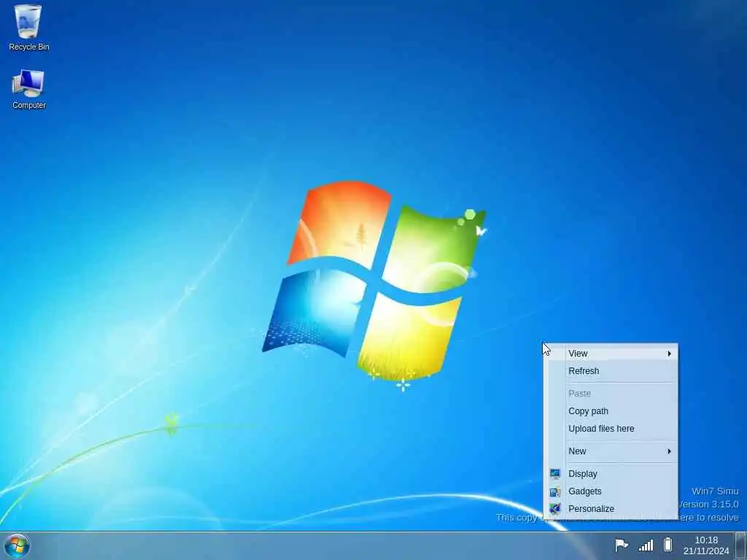Screen dimensions: 747x560
Task: Choose Display from the context menu
Action: click(611, 474)
